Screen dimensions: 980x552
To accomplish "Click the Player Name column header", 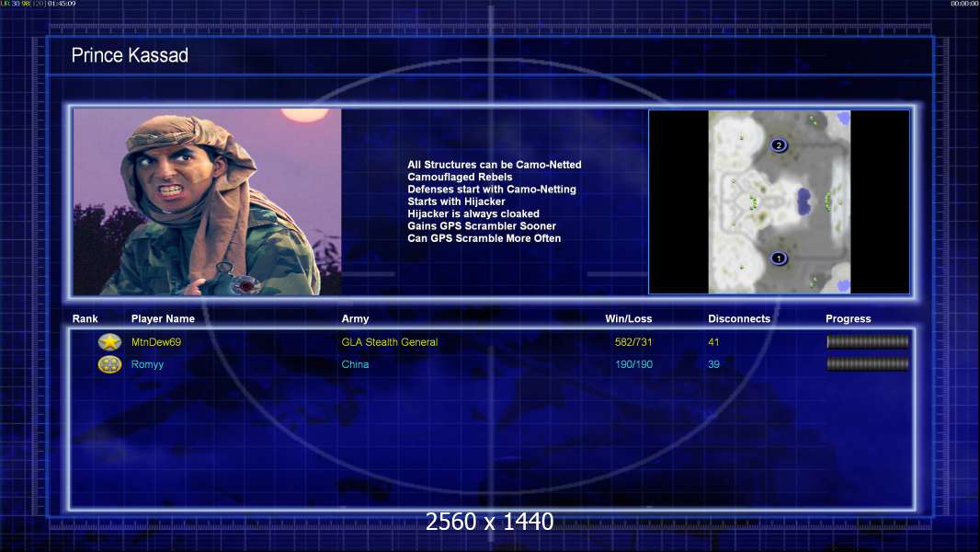I will coord(163,319).
